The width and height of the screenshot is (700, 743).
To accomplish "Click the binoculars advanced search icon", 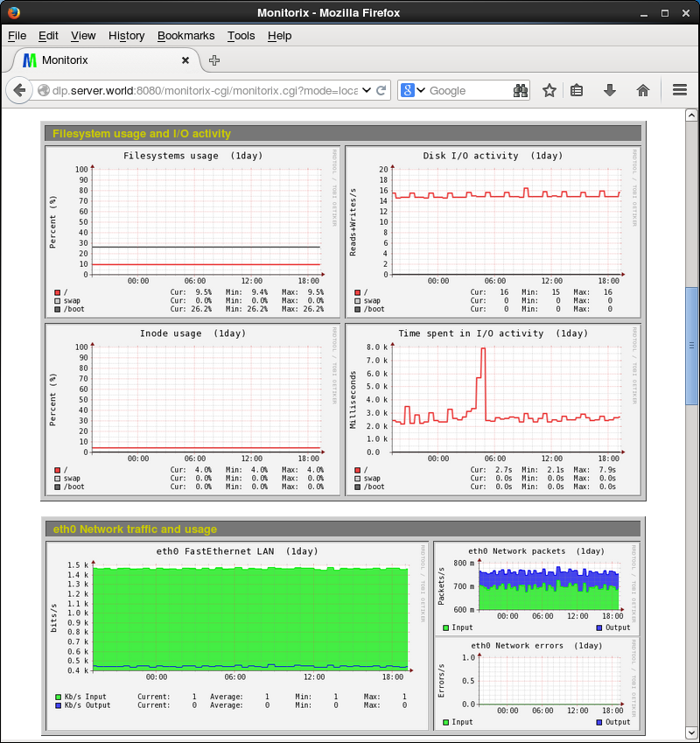I will click(520, 90).
